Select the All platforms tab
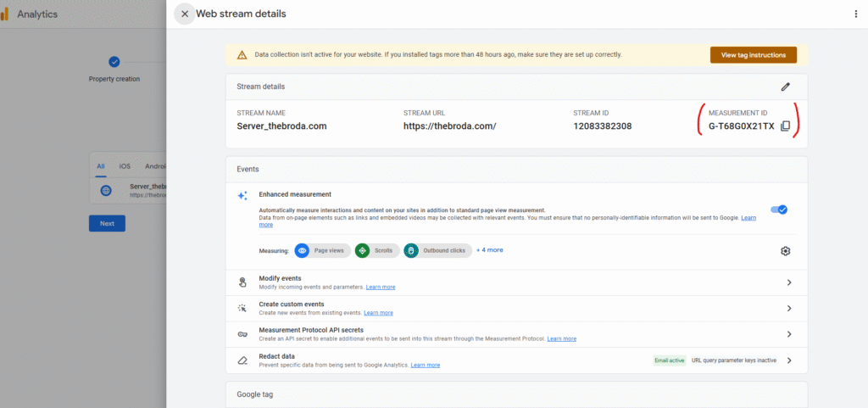Viewport: 868px width, 408px height. (101, 166)
